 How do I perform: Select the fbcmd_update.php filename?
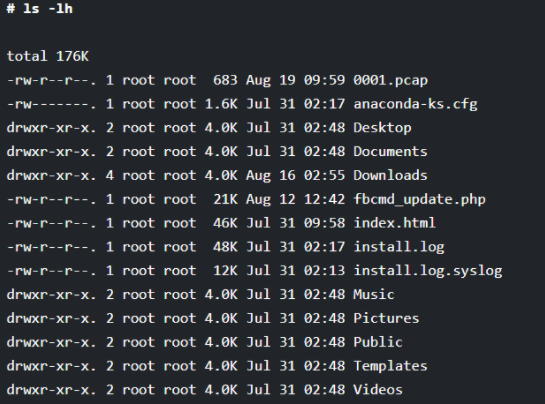(419, 200)
